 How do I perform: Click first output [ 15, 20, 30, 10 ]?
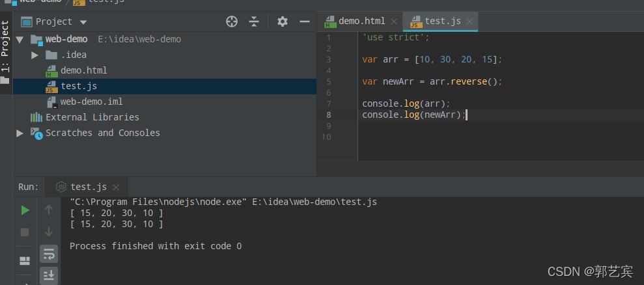(117, 213)
